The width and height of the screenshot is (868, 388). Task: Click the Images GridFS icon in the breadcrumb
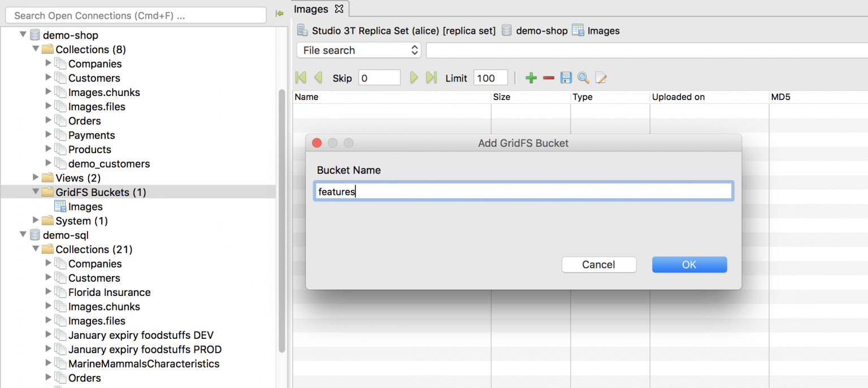[578, 30]
